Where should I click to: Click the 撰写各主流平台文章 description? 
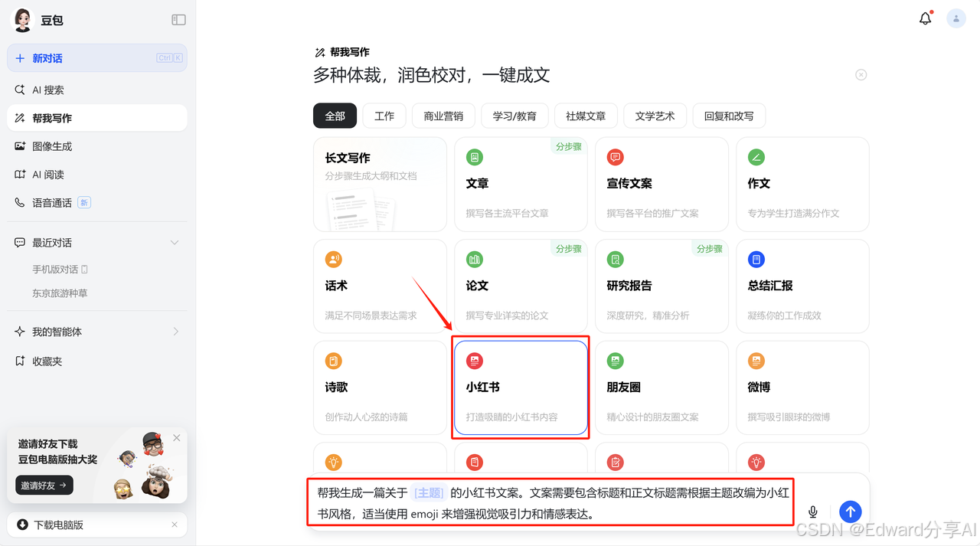[507, 213]
